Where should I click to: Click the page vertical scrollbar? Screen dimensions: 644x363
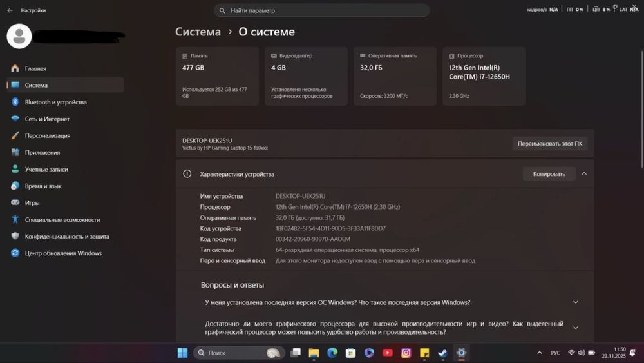(x=641, y=109)
